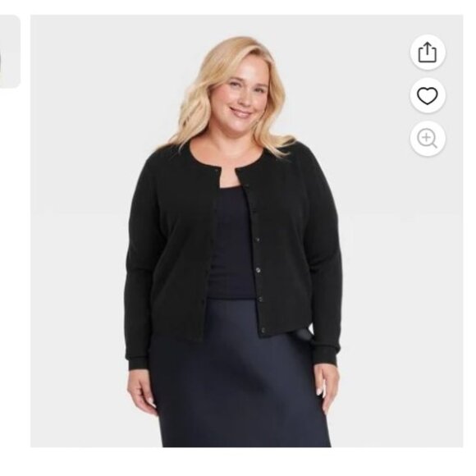The image size is (476, 476).
Task: Click the top button of the cardigan
Action: [247, 185]
